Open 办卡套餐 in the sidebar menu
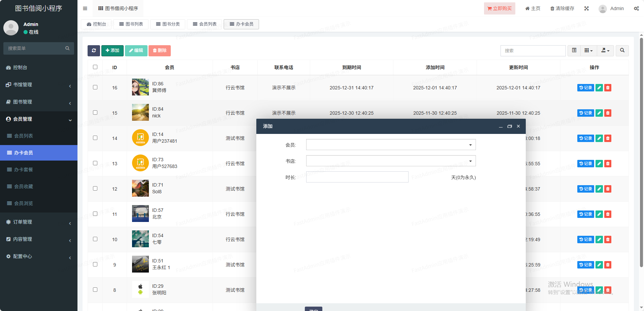 click(x=24, y=170)
